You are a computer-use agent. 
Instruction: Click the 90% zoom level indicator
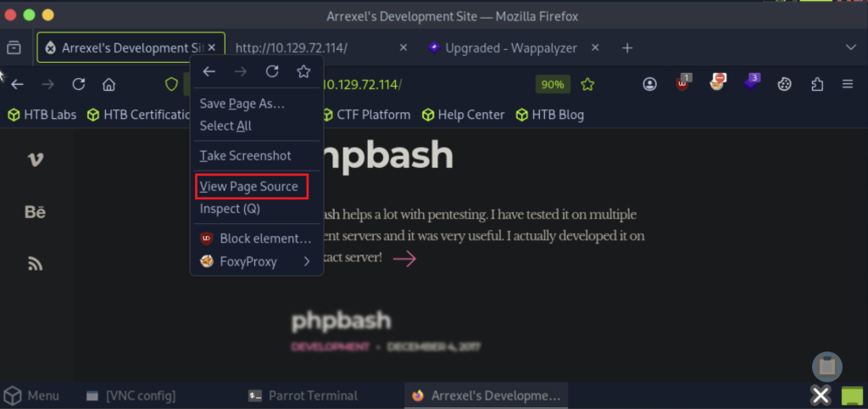click(553, 84)
